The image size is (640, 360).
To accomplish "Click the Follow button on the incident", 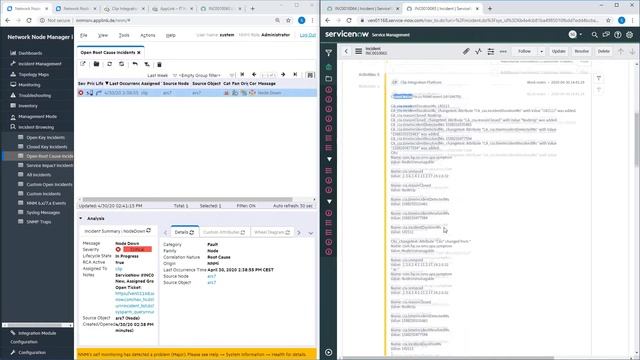I will pos(524,51).
